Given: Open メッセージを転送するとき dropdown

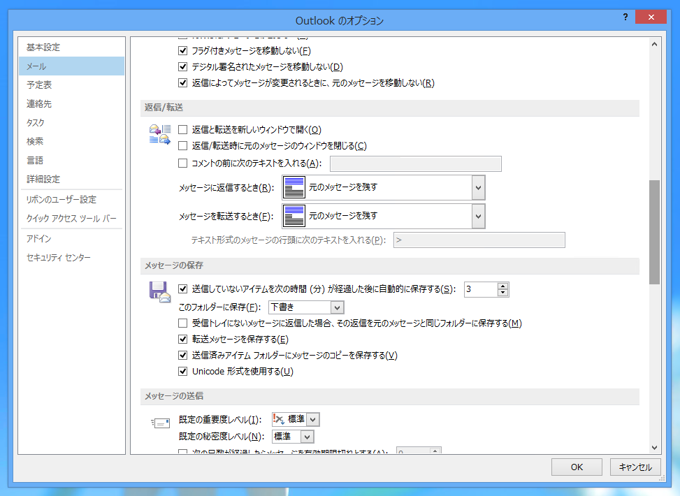Looking at the screenshot, I should tap(478, 215).
